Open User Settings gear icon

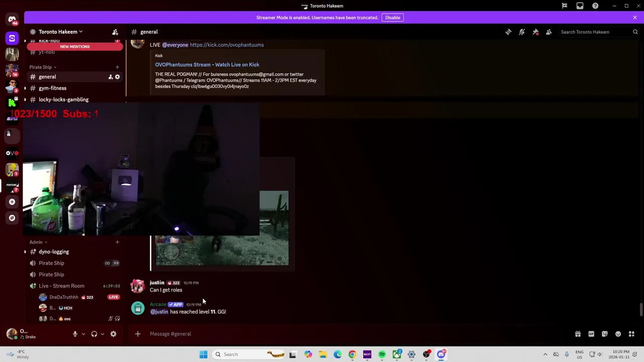coord(113,334)
